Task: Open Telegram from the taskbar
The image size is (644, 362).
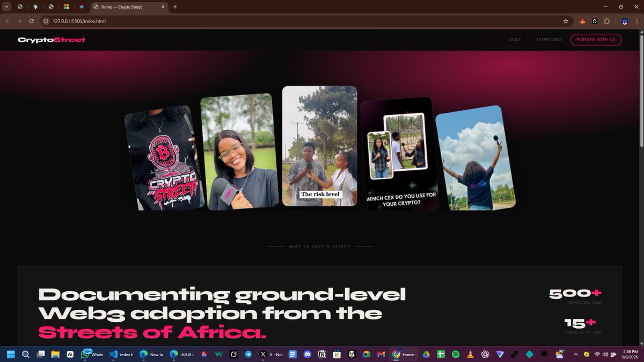Action: click(248, 354)
